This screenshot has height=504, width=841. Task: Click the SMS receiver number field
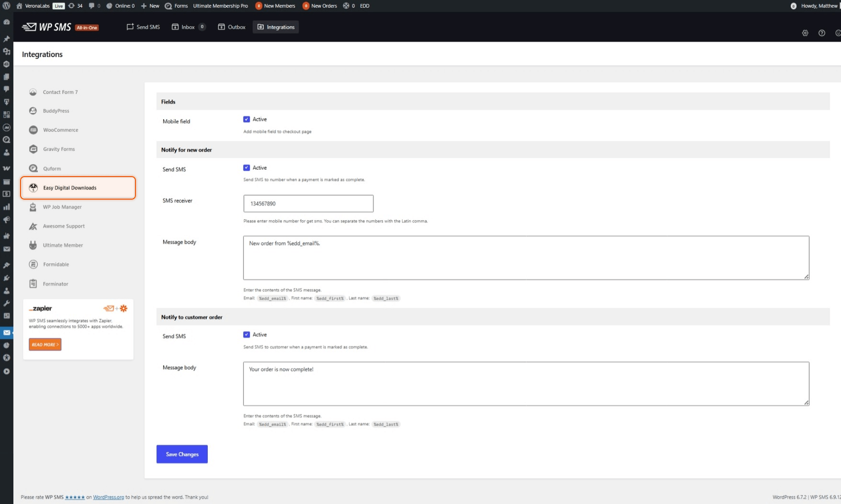click(x=308, y=203)
